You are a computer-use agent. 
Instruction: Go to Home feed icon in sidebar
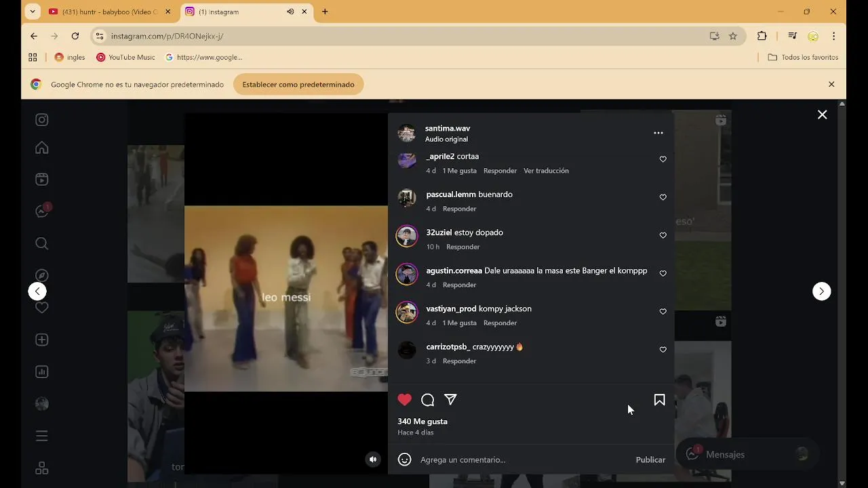41,148
